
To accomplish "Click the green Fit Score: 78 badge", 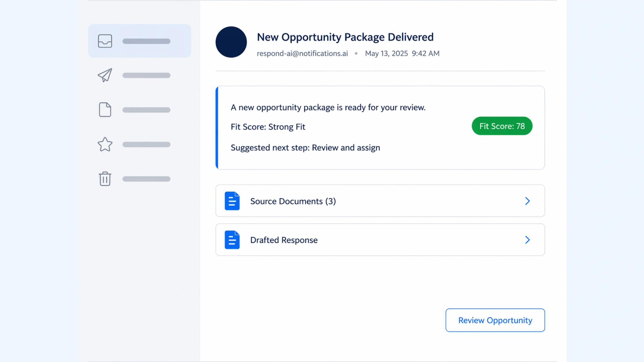I will tap(502, 126).
